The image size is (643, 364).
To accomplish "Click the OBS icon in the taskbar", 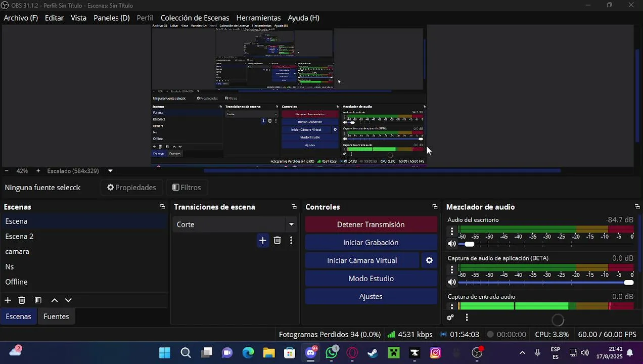I will point(477,353).
